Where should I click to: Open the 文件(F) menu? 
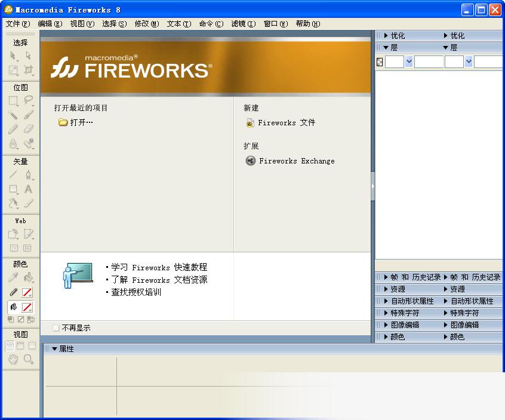click(x=18, y=24)
